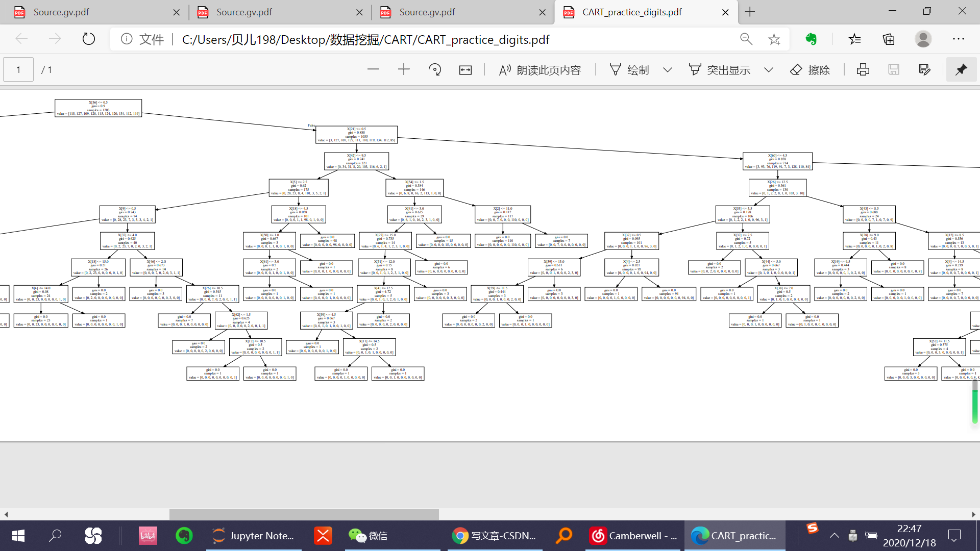Click the fit to width icon
This screenshot has width=980, height=551.
click(465, 70)
